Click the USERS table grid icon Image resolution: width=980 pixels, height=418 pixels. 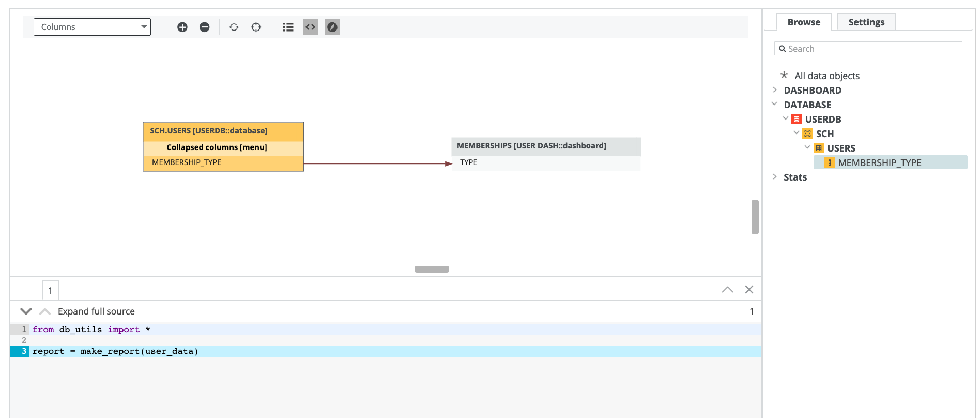click(819, 148)
